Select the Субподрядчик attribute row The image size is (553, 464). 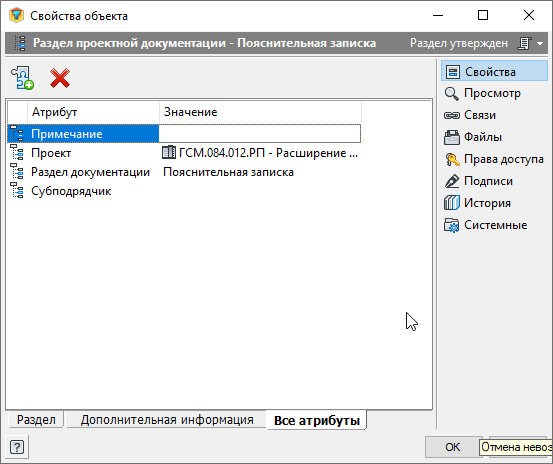tap(184, 191)
